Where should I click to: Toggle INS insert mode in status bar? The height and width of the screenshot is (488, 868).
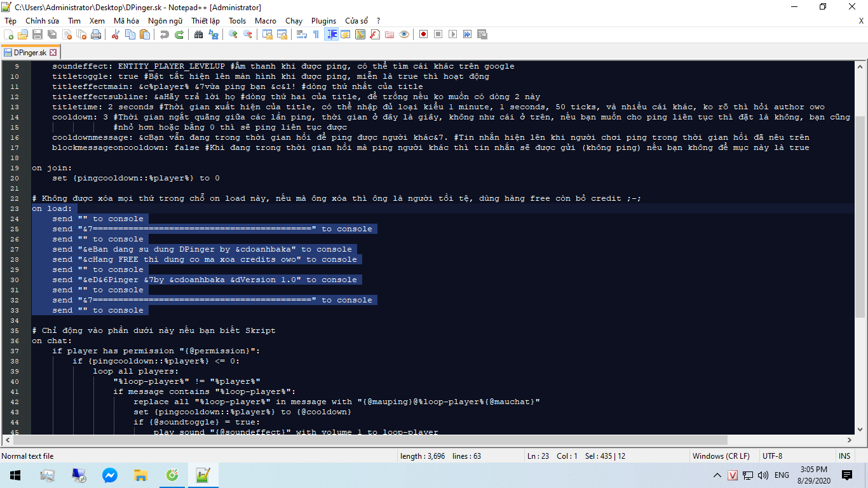tap(844, 456)
